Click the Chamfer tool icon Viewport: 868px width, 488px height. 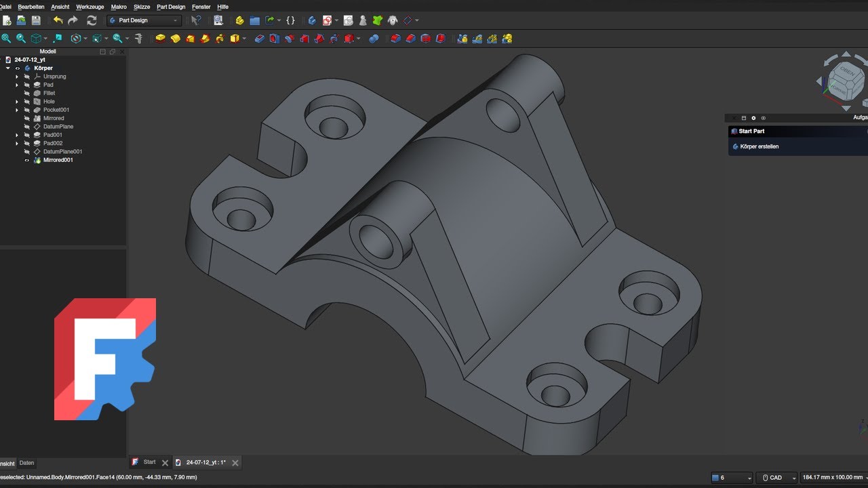[x=410, y=39]
